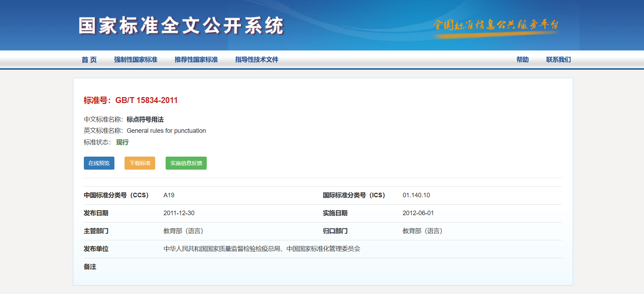Select 推荐性国家标准 in the navigation bar
The image size is (644, 294).
pos(196,60)
